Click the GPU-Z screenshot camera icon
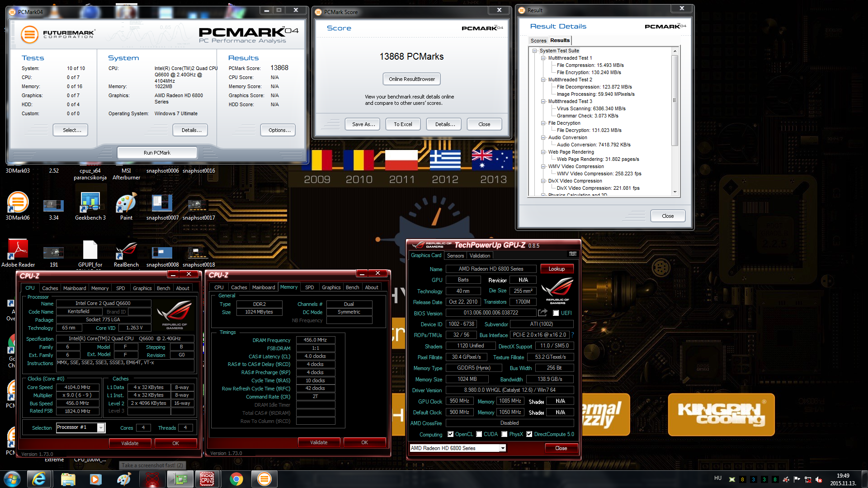Image resolution: width=868 pixels, height=488 pixels. coord(572,254)
